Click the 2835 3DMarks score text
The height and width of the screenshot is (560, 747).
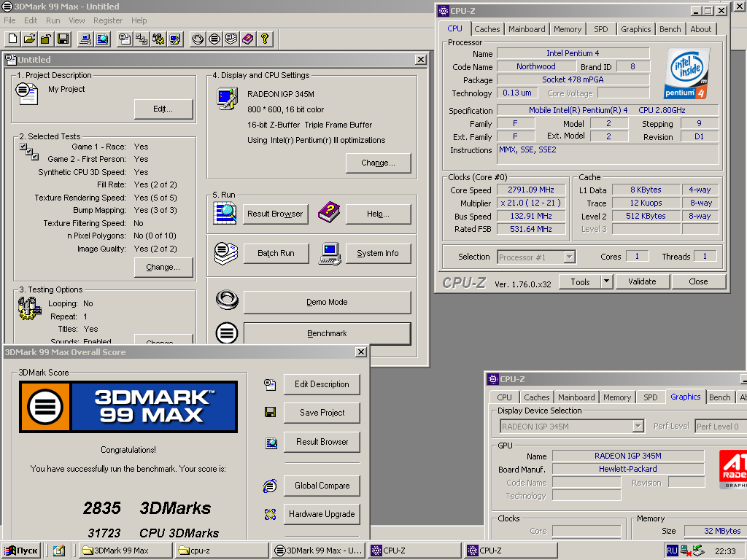coord(147,508)
